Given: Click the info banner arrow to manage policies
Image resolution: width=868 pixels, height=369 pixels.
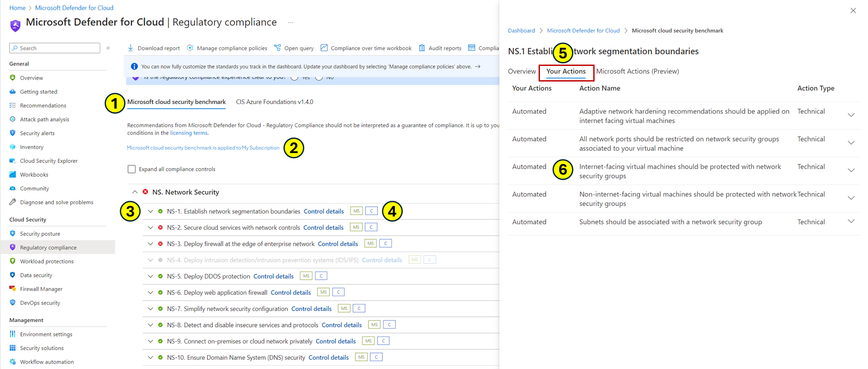Looking at the screenshot, I should click(x=478, y=66).
